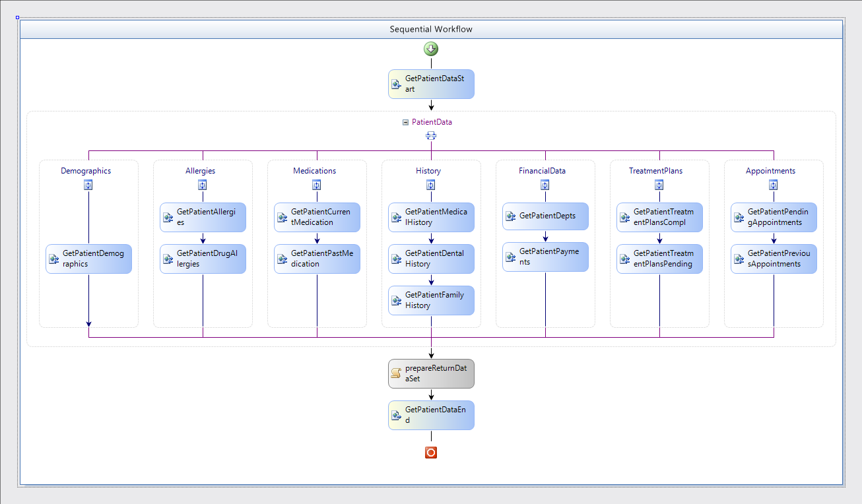The height and width of the screenshot is (504, 862).
Task: Select the GetPatientDataStart activity label
Action: point(434,84)
